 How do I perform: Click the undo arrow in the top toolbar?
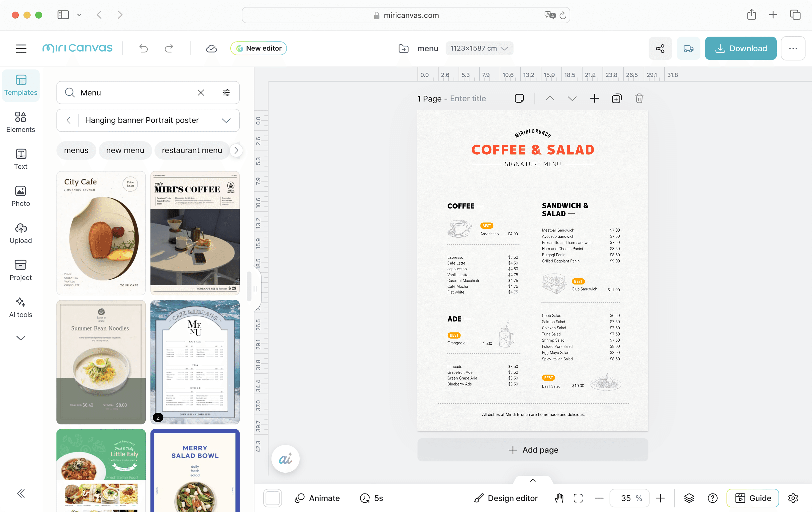[143, 48]
